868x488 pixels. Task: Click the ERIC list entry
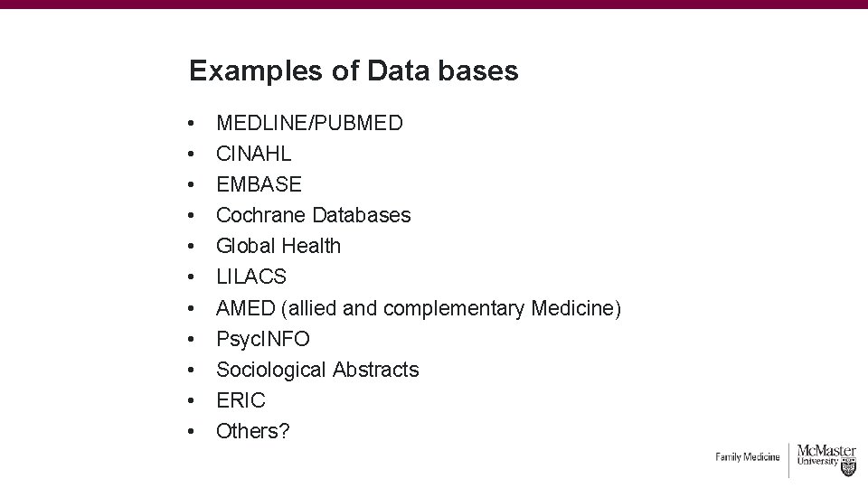(241, 400)
